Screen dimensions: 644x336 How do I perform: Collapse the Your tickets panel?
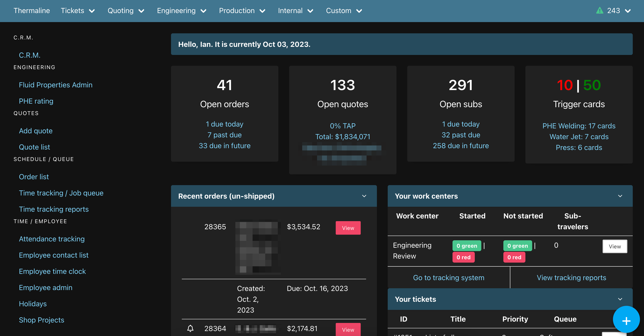620,299
